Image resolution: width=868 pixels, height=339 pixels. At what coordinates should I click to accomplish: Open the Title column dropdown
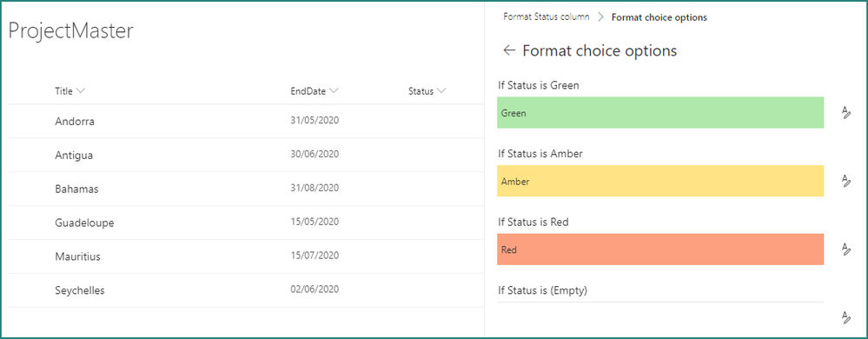point(81,91)
